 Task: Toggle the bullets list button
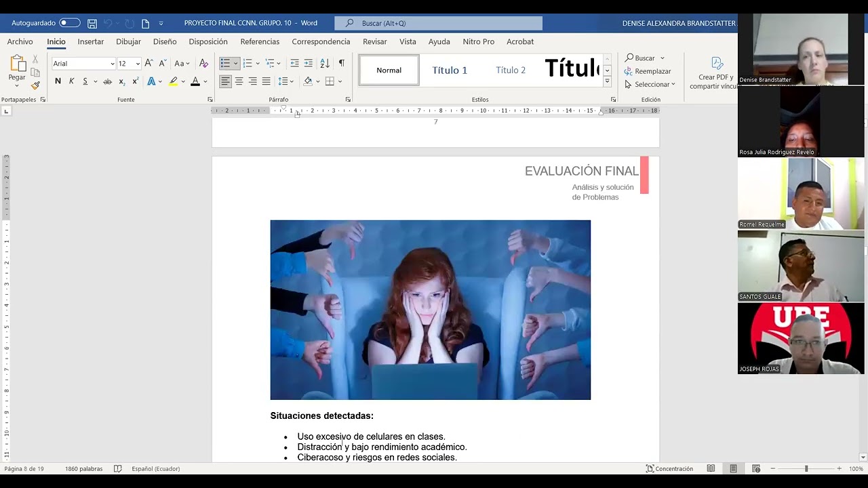coord(225,63)
